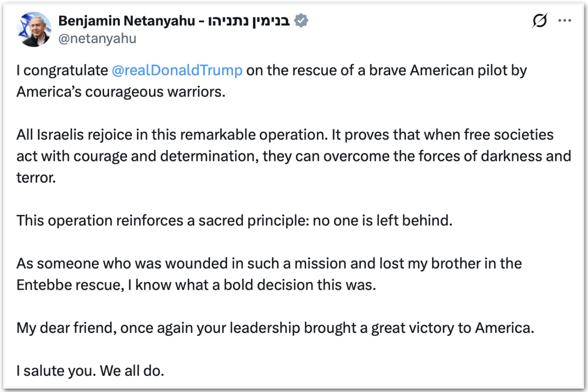The image size is (588, 392).
Task: Open the Grok explain-post icon
Action: point(540,21)
